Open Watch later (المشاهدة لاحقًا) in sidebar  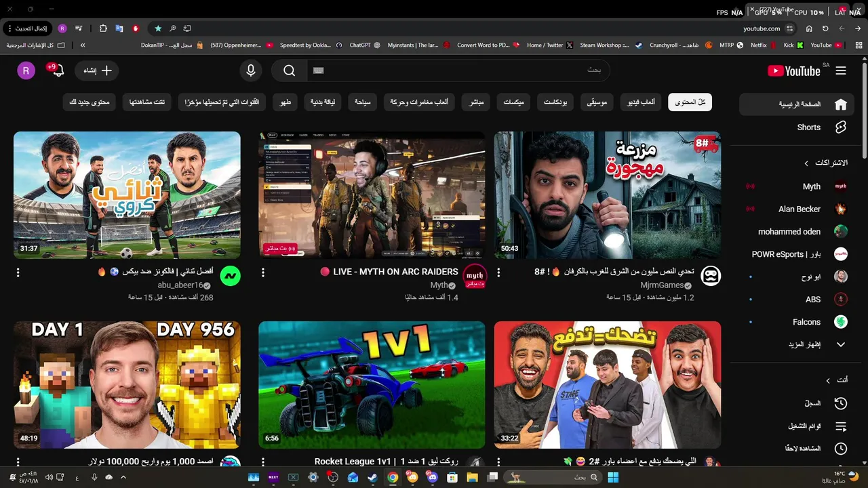[797, 449]
